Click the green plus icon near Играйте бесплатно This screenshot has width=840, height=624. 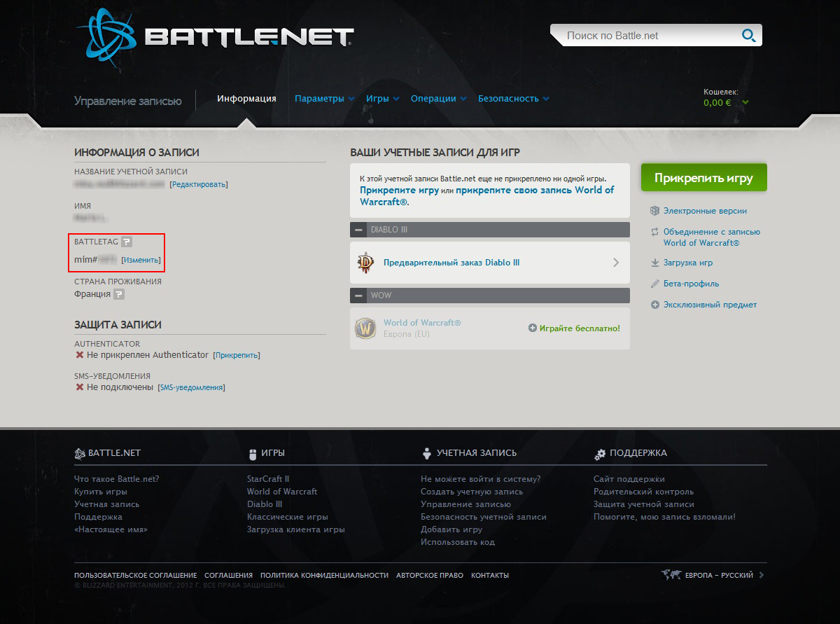pyautogui.click(x=533, y=328)
